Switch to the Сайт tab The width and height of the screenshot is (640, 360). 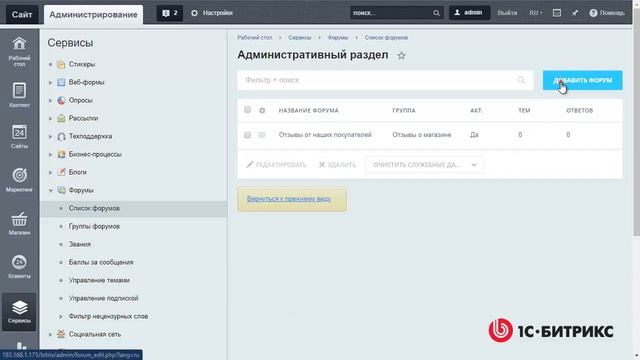click(22, 14)
